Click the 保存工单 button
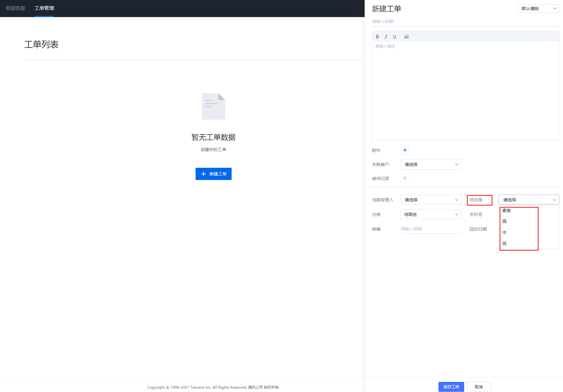 [x=451, y=387]
